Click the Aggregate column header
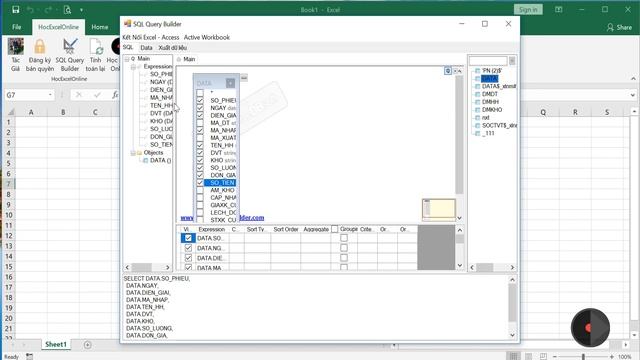Viewport: 640px width, 360px height. 316,229
